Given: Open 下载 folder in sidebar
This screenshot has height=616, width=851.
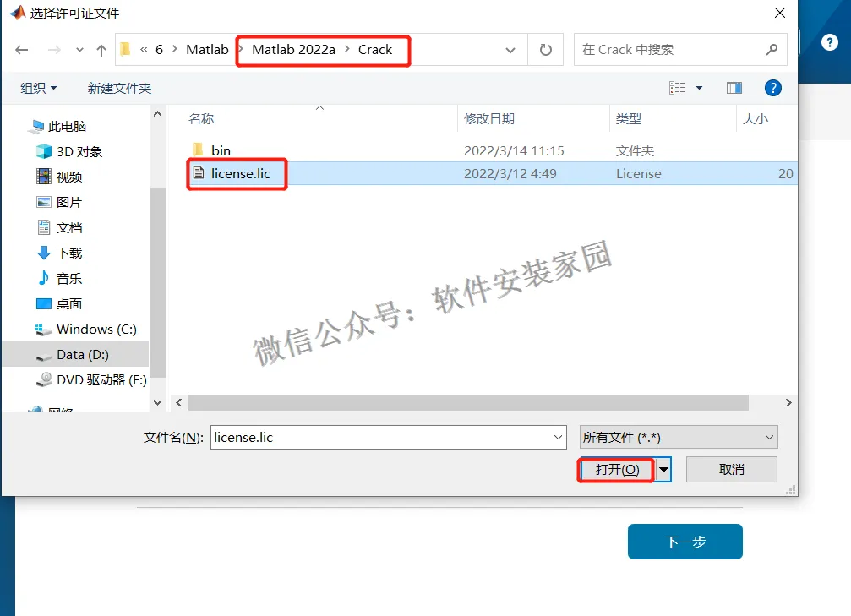Looking at the screenshot, I should tap(60, 253).
